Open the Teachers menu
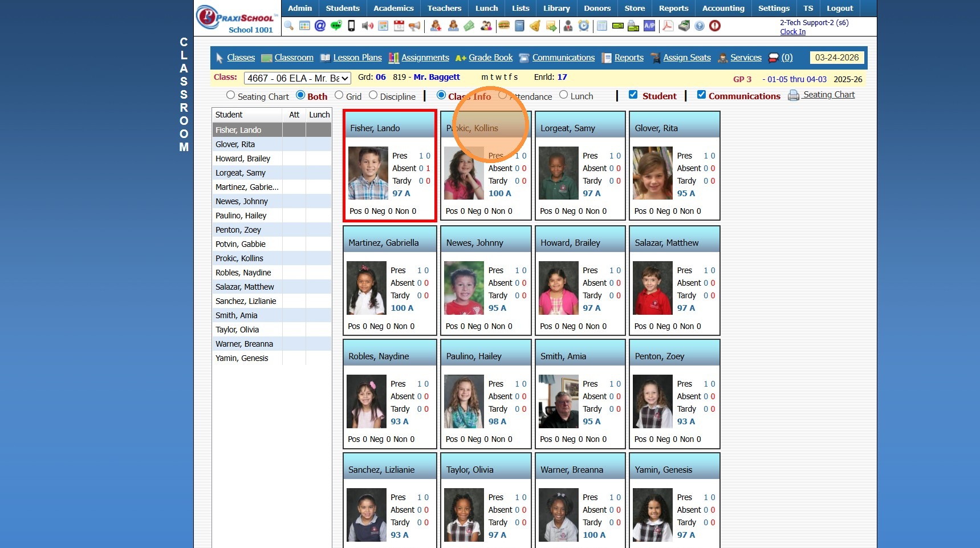The width and height of the screenshot is (980, 548). point(445,8)
